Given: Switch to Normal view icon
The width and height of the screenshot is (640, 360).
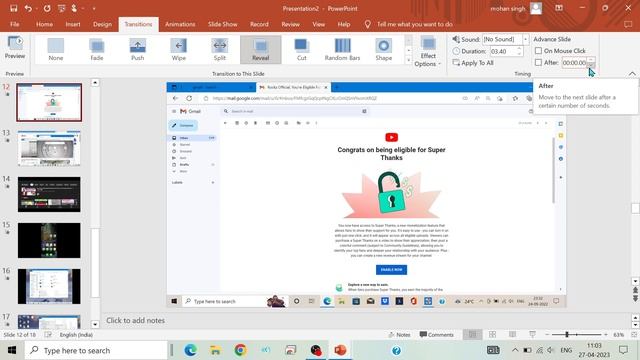Looking at the screenshot, I should pyautogui.click(x=472, y=335).
